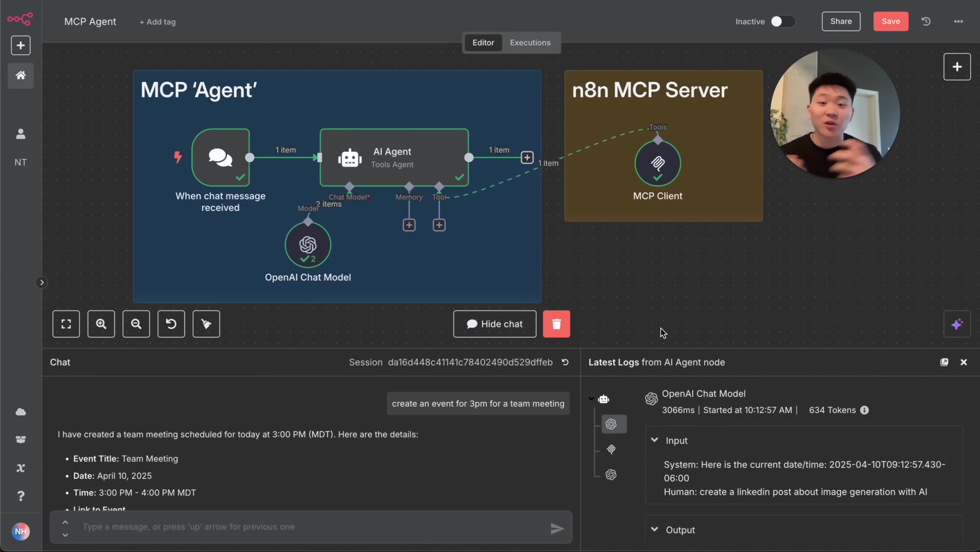Select the OpenAI Chat Model node

tap(308, 244)
